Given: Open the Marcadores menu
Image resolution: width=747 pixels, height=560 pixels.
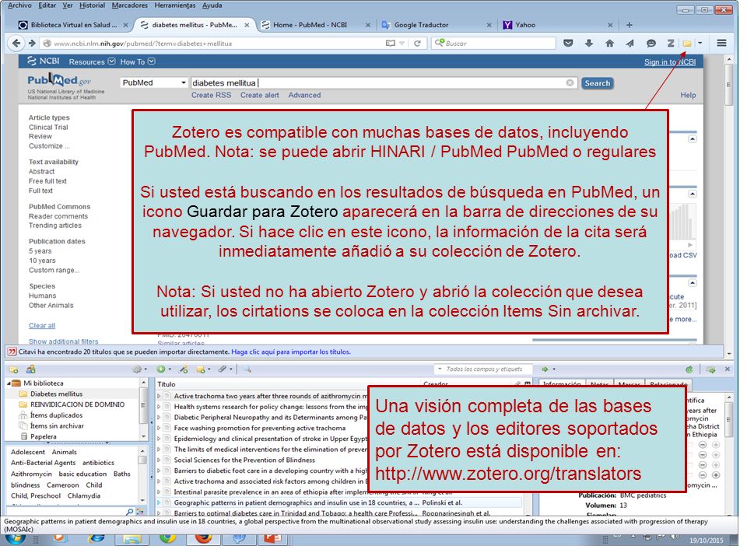Looking at the screenshot, I should (x=130, y=5).
